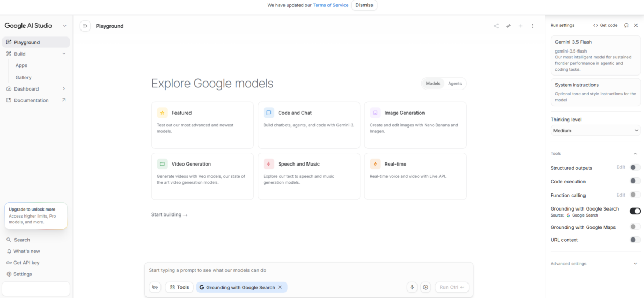Viewport: 644px width, 298px height.
Task: Open the Video Generation card
Action: [202, 176]
